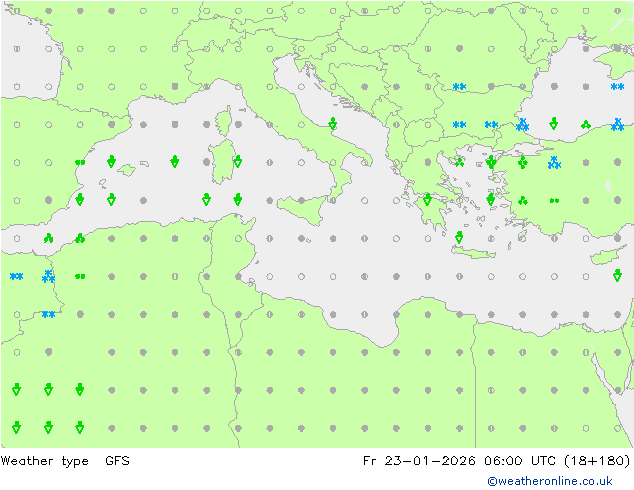This screenshot has height=490, width=634.
Task: Click the shower symbol on eastern Sardinia
Action: (238, 161)
